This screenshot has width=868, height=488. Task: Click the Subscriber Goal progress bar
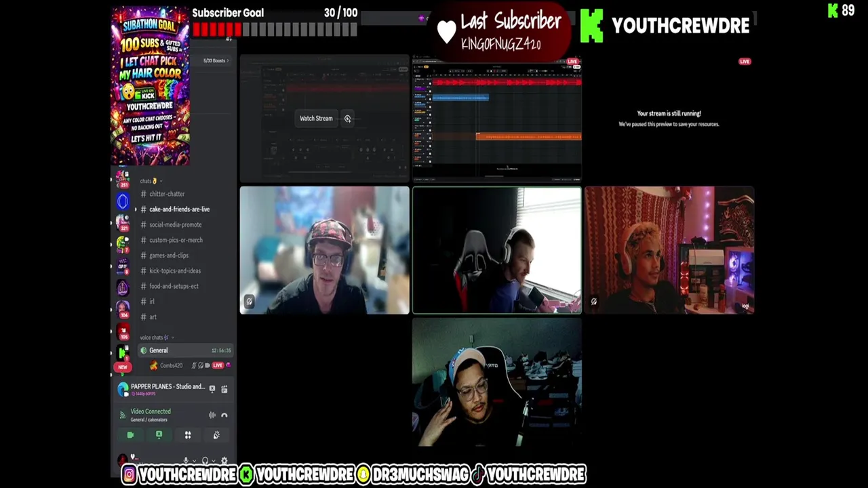(x=275, y=29)
